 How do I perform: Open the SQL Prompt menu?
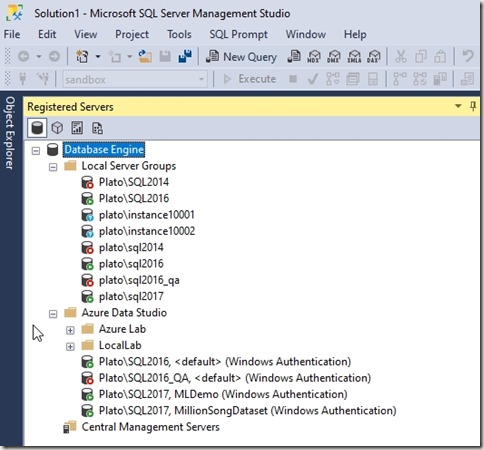pyautogui.click(x=238, y=34)
